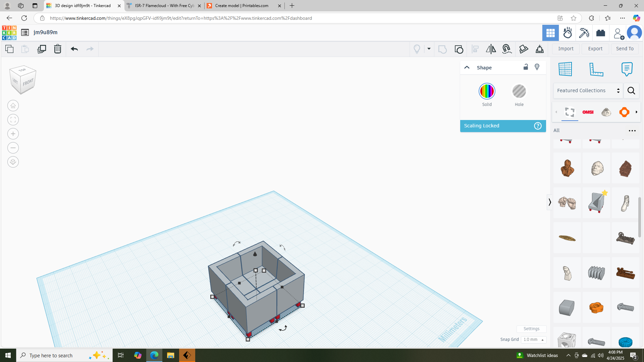Open the Solid color picker
The image size is (644, 362).
coord(487,91)
